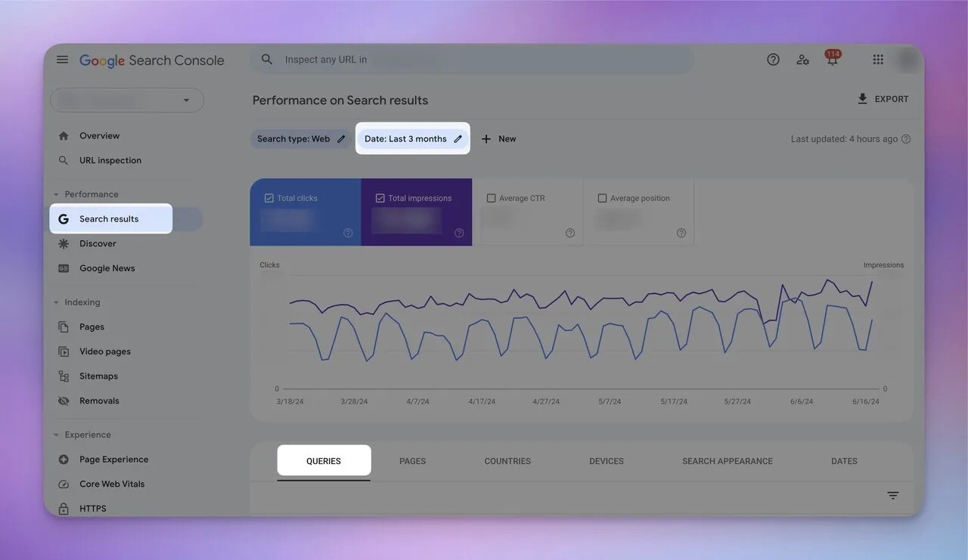Viewport: 968px width, 560px height.
Task: Click the Export download icon
Action: (x=862, y=99)
